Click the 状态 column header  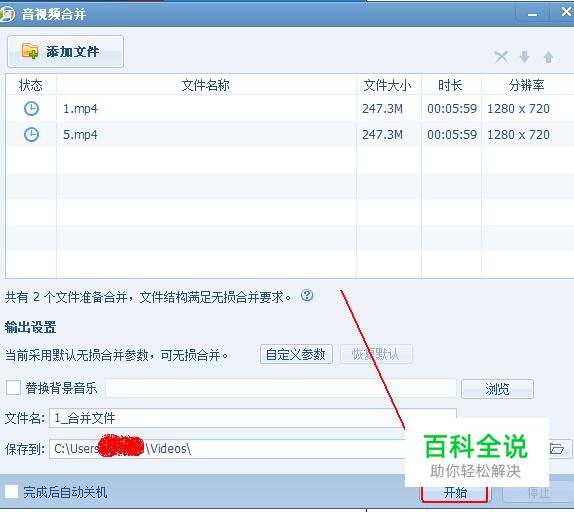tap(31, 85)
